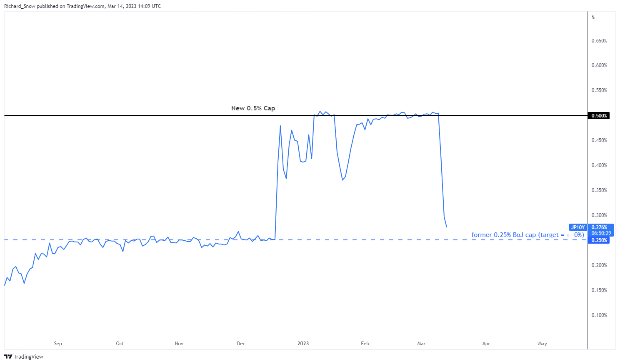Image resolution: width=620 pixels, height=364 pixels.
Task: Click the Mar label on time axis
Action: tap(421, 344)
